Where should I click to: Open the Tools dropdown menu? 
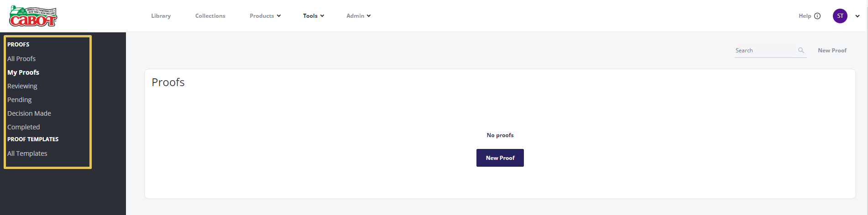tap(314, 16)
